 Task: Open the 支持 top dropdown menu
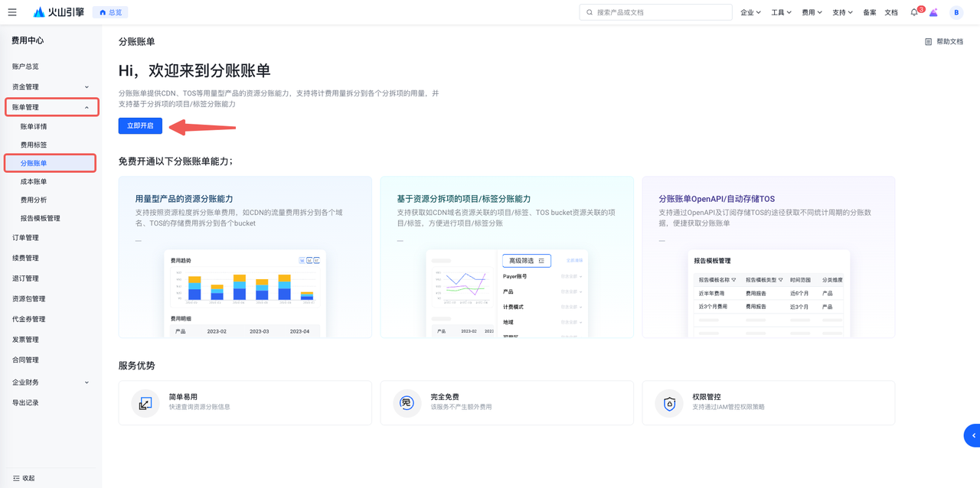coord(842,12)
